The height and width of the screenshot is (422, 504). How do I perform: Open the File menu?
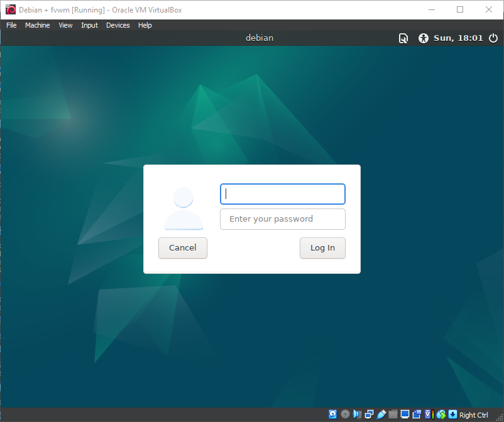(11, 25)
